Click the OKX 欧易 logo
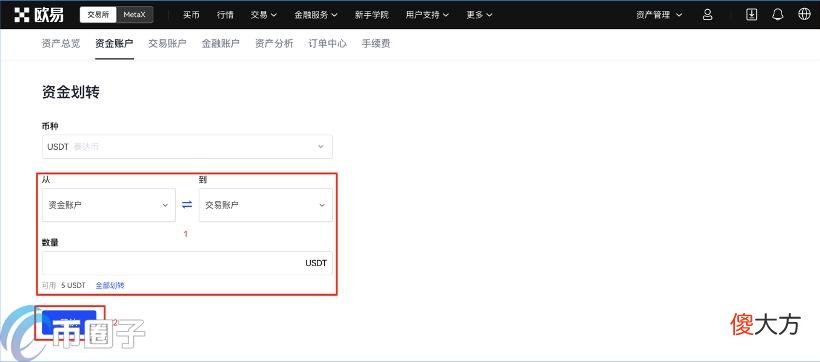The image size is (820, 362). (39, 15)
